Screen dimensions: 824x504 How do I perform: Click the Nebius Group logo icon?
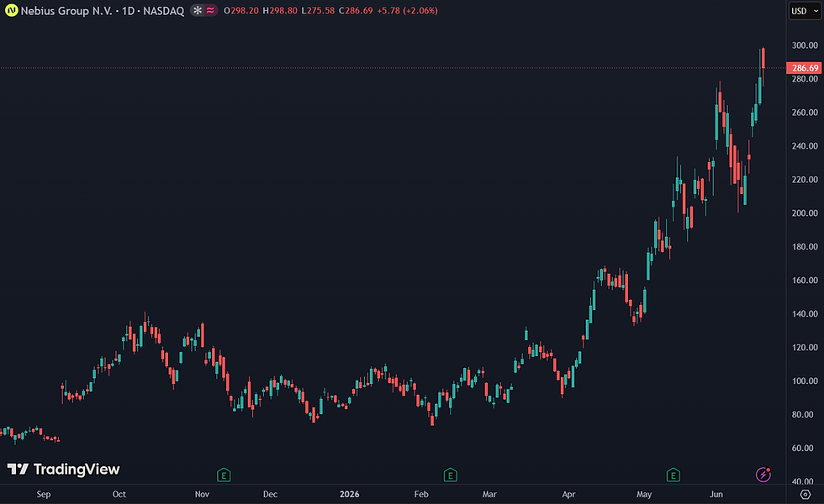11,10
